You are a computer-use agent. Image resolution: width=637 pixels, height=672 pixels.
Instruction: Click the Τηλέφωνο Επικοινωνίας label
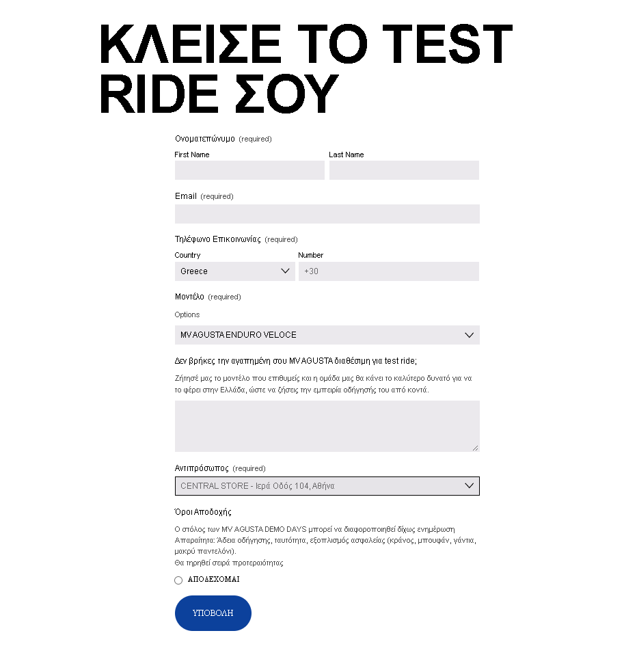coord(217,239)
